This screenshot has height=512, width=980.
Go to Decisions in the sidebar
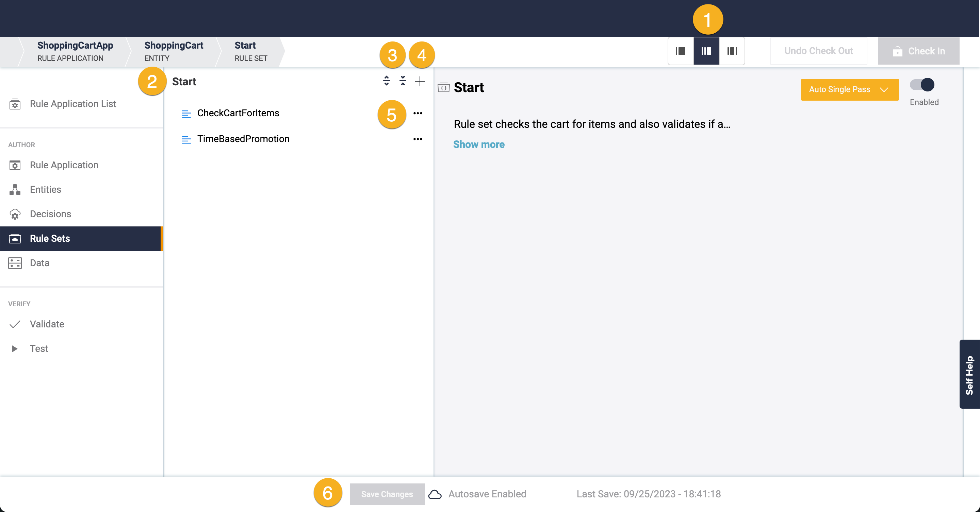50,214
